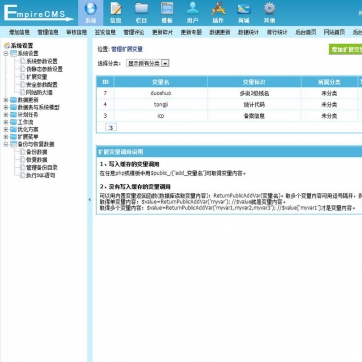Open the 显示所有分类 category dropdown
The image size is (362, 362).
pyautogui.click(x=148, y=63)
